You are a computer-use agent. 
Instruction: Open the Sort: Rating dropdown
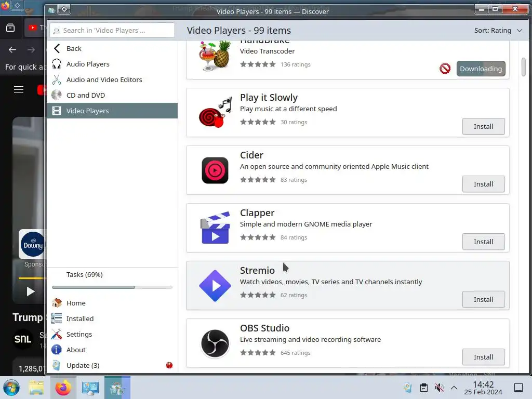pyautogui.click(x=498, y=31)
